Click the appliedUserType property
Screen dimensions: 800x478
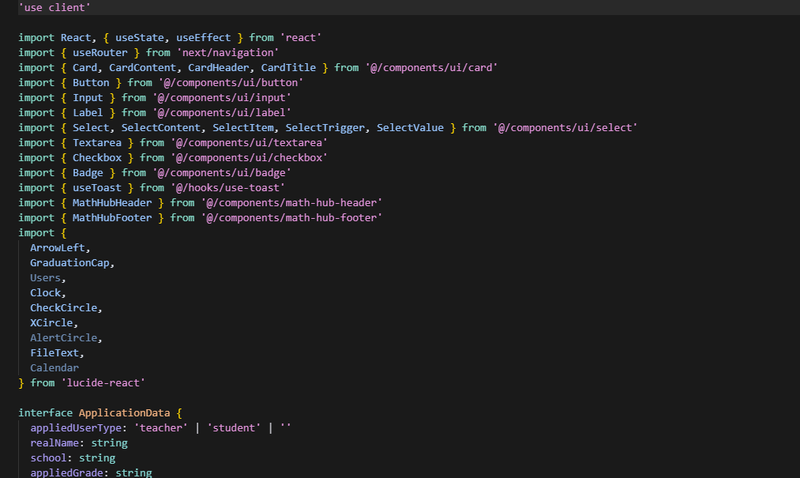pos(76,428)
